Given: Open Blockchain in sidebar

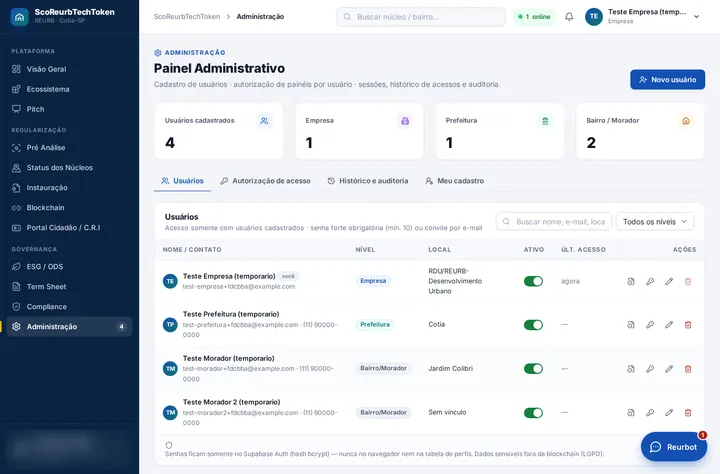Looking at the screenshot, I should point(69,208).
